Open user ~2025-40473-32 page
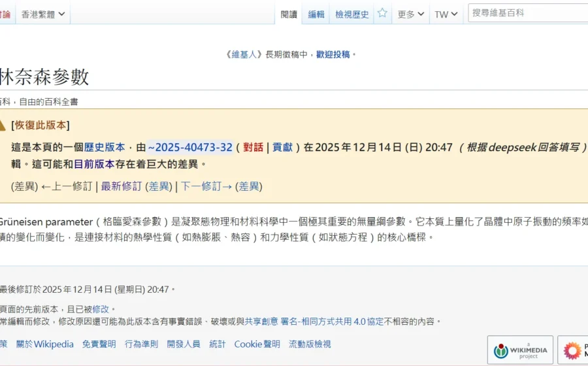Viewport: 588px width, 366px height. pos(190,147)
